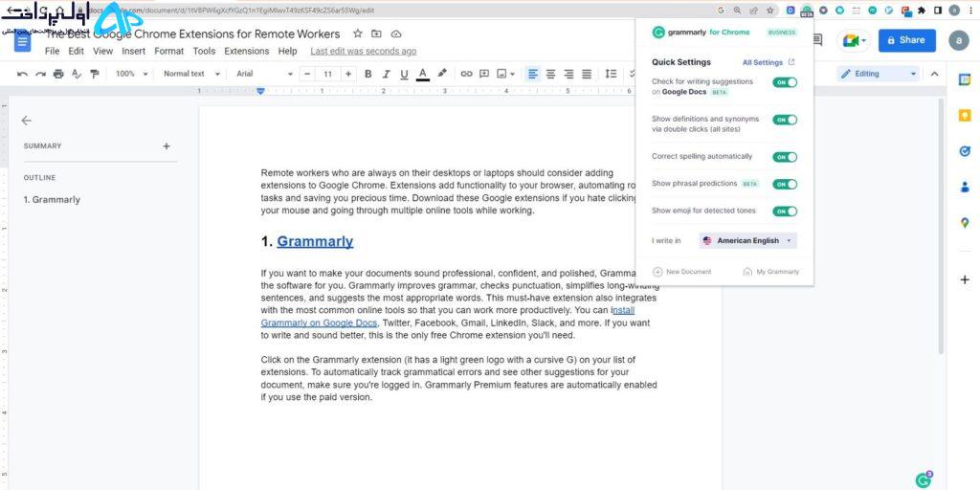The image size is (980, 490).
Task: Click the Redo icon in toolbar
Action: click(40, 74)
